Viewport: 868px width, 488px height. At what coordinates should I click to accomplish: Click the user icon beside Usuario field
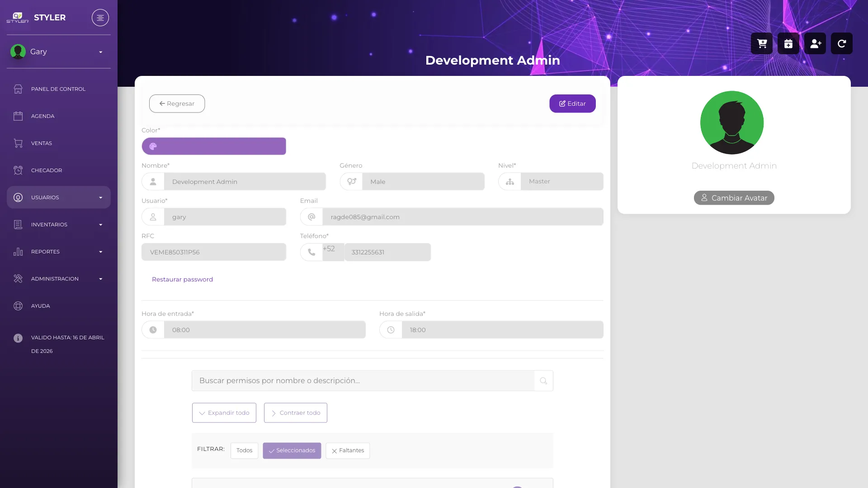pyautogui.click(x=153, y=217)
